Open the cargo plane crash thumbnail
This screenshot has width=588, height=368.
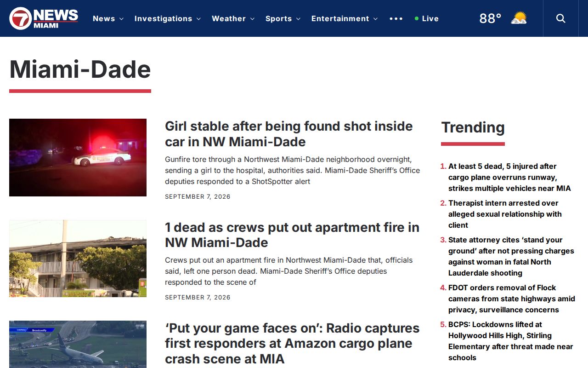coord(78,344)
